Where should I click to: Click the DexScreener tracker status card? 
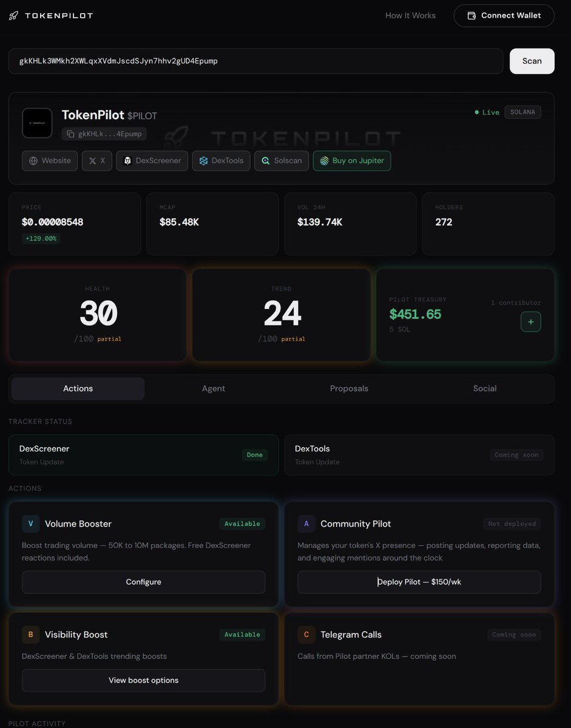(x=144, y=455)
